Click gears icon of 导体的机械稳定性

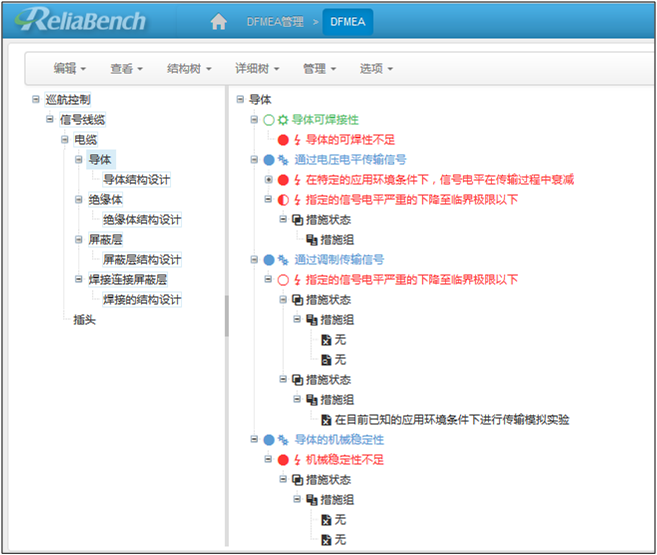283,440
